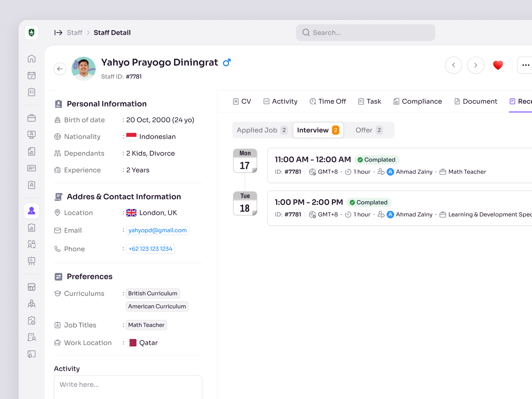Select the highlighted staff person icon in sidebar
The image size is (532, 399).
point(32,211)
